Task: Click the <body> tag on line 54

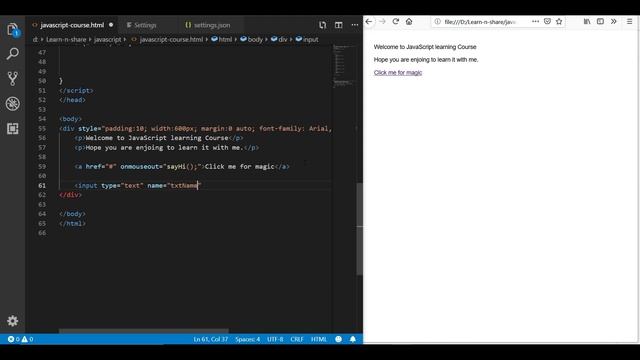Action: click(70, 119)
